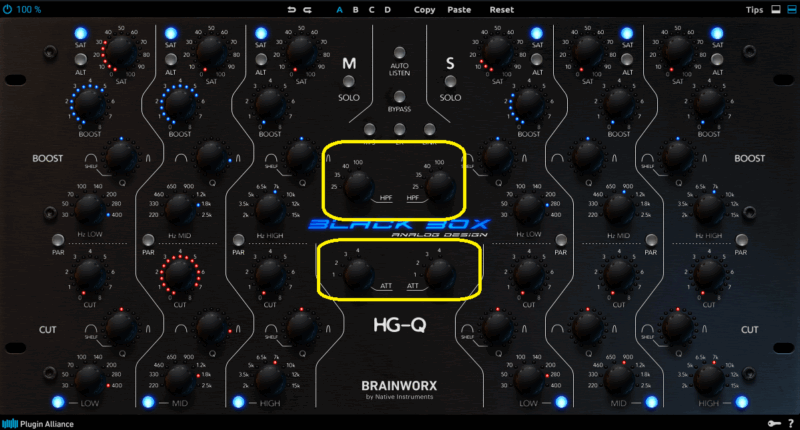
Task: Select settings slot C
Action: (x=371, y=10)
